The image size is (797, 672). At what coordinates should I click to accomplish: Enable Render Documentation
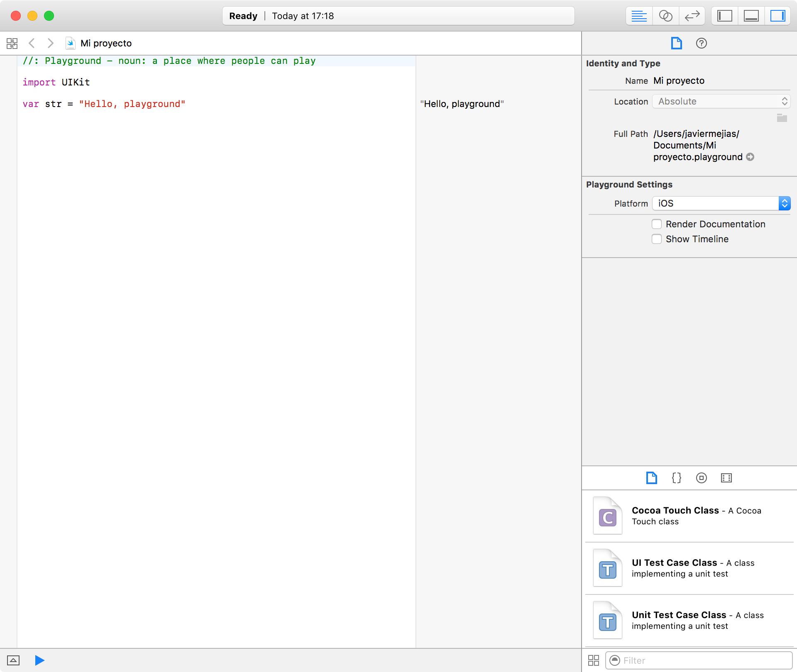click(x=656, y=224)
